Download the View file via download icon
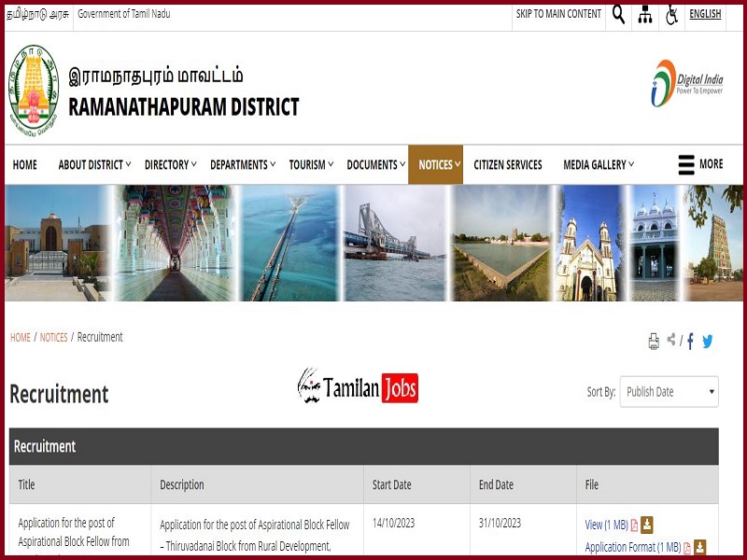 coord(646,525)
